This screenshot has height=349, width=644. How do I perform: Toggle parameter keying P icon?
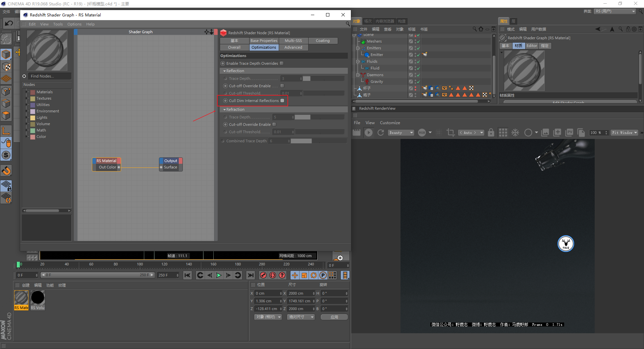[323, 275]
